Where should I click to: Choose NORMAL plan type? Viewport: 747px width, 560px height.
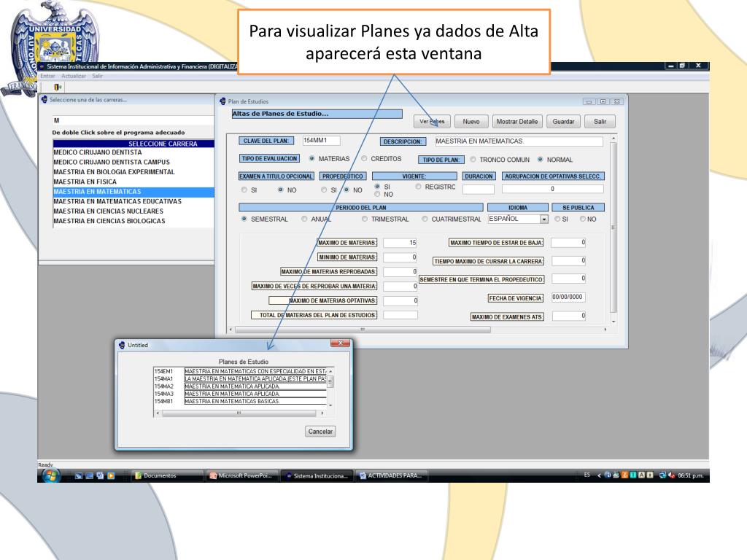pos(541,160)
